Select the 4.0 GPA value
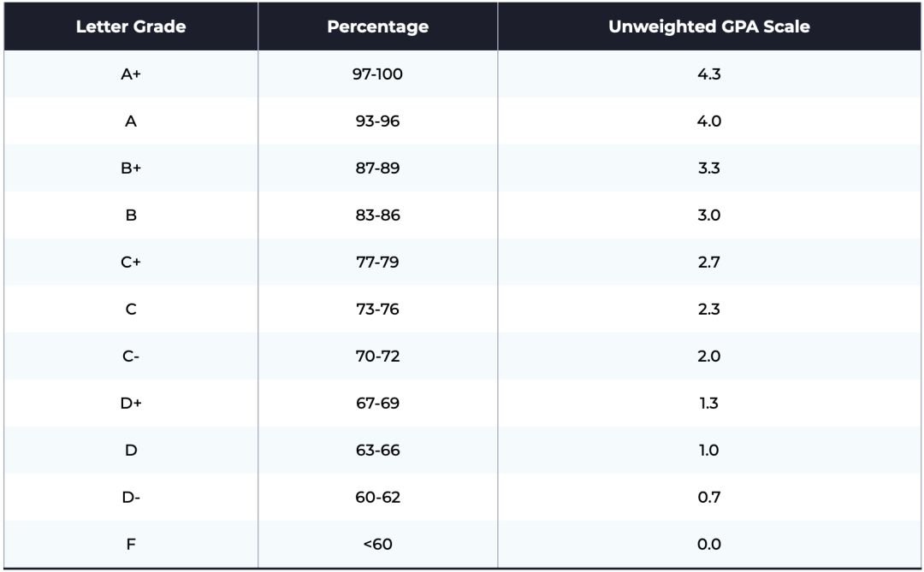The width and height of the screenshot is (924, 572). 709,121
